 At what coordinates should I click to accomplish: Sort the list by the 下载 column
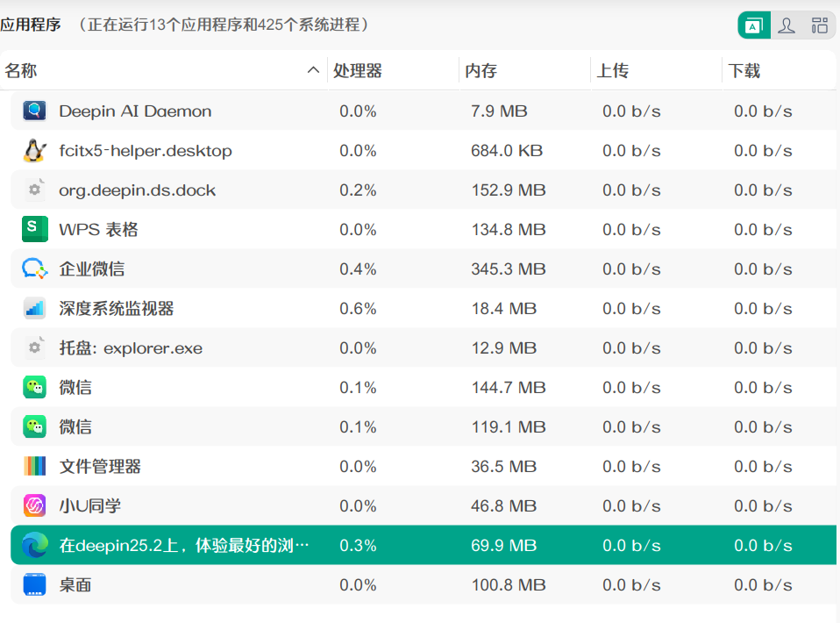[744, 70]
